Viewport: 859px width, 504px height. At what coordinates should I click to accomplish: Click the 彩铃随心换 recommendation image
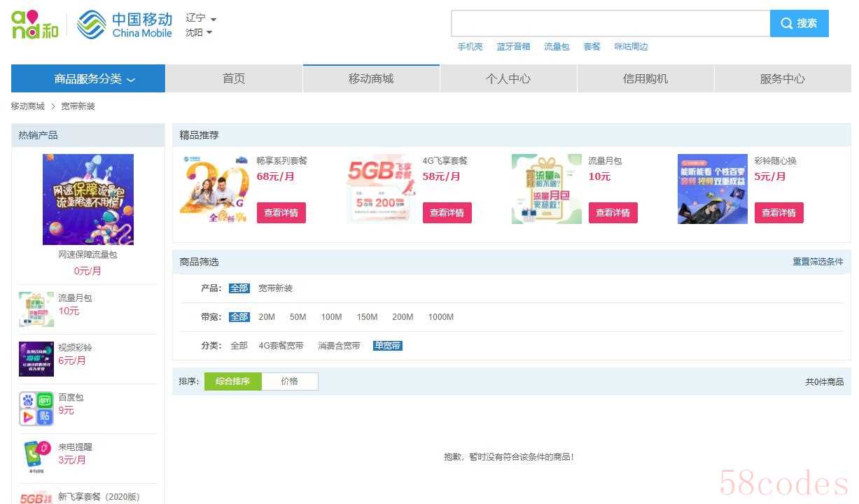click(x=713, y=189)
